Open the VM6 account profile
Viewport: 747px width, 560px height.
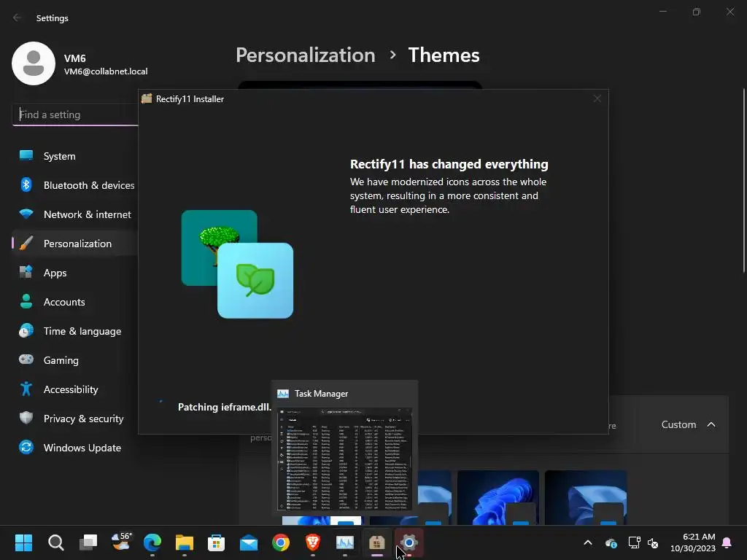pos(80,64)
